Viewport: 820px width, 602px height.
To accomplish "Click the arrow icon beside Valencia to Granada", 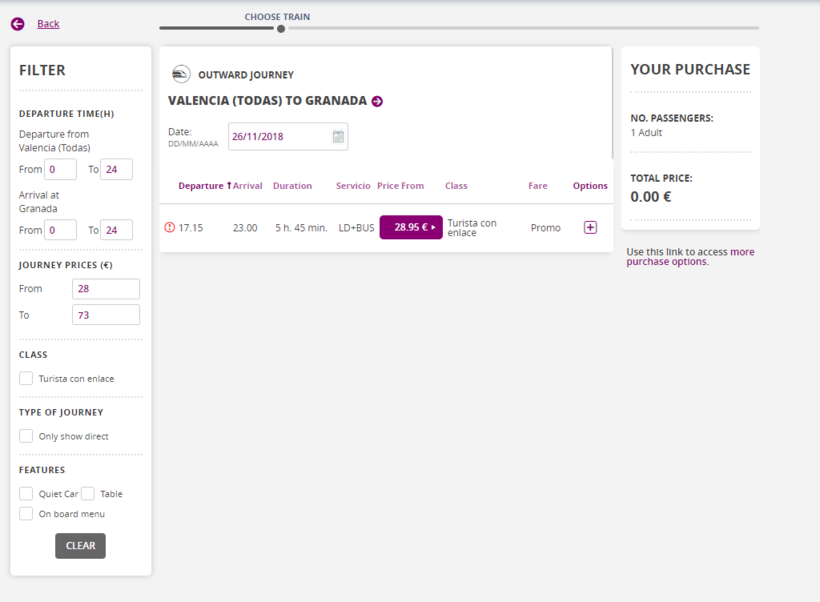I will pos(377,101).
